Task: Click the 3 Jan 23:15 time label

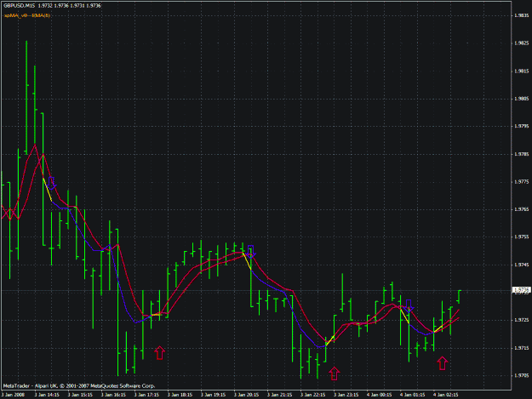Action: coord(346,395)
